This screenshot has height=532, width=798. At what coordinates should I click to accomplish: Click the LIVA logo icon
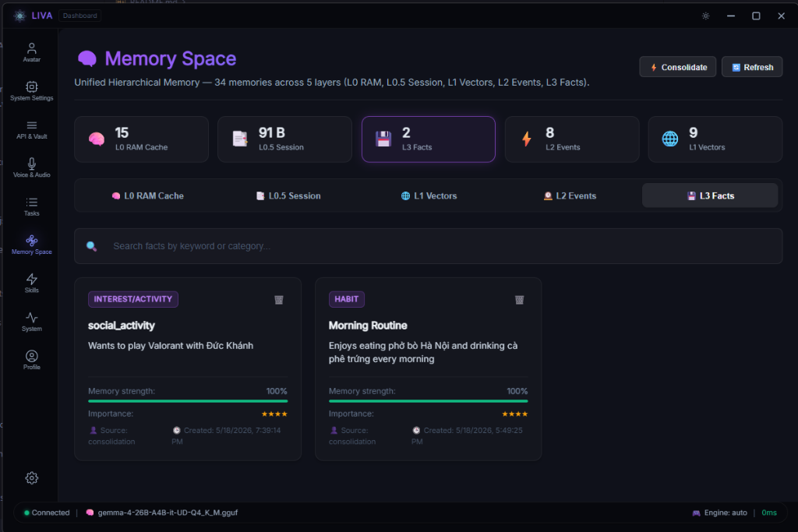pos(19,16)
